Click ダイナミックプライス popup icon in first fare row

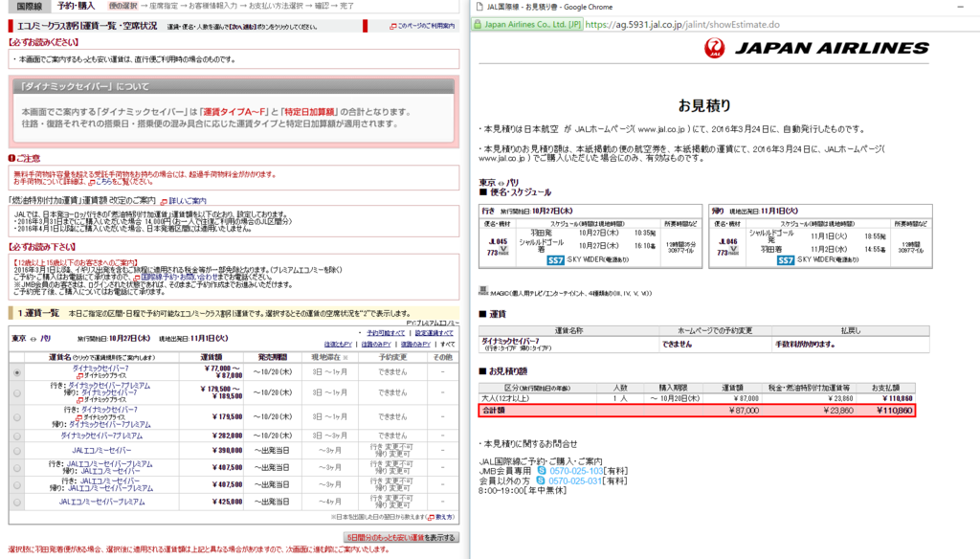[80, 376]
